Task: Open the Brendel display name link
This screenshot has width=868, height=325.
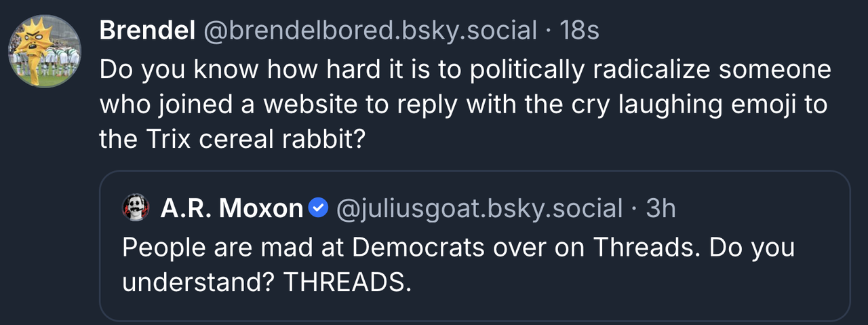Action: [x=146, y=31]
